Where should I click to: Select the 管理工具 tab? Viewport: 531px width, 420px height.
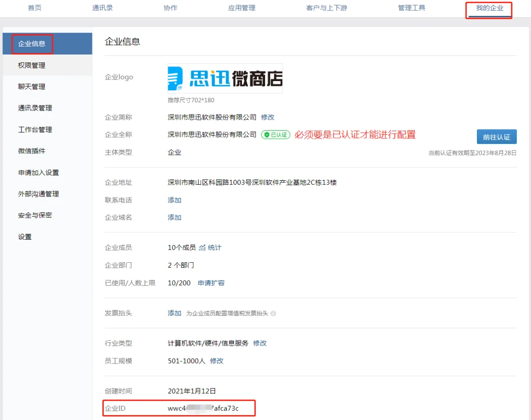[x=412, y=8]
